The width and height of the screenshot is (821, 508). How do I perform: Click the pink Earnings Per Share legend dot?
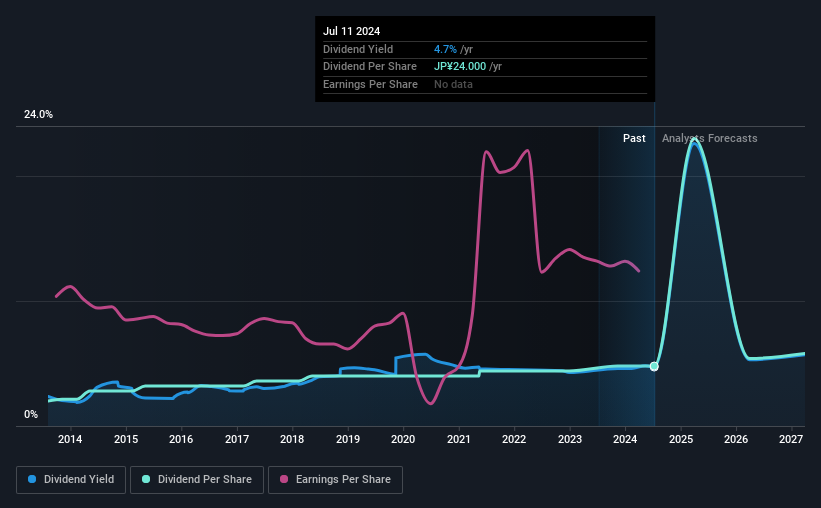pos(282,480)
